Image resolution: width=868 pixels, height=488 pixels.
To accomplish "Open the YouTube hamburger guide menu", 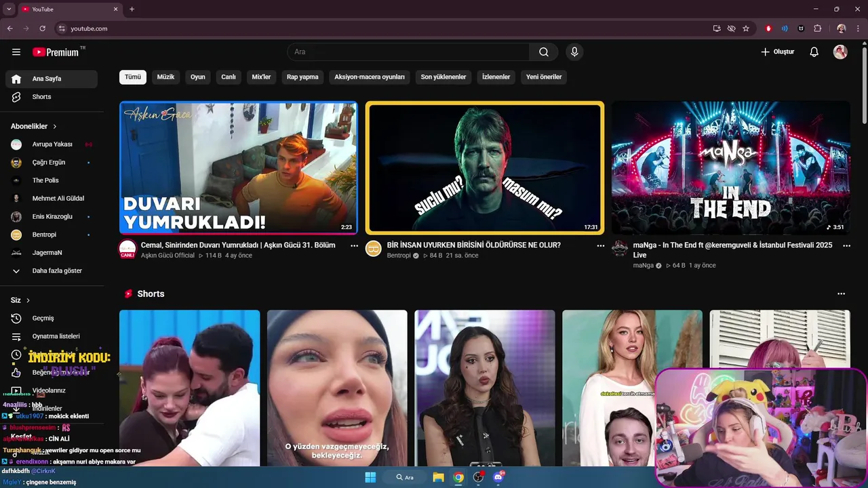I will 16,52.
